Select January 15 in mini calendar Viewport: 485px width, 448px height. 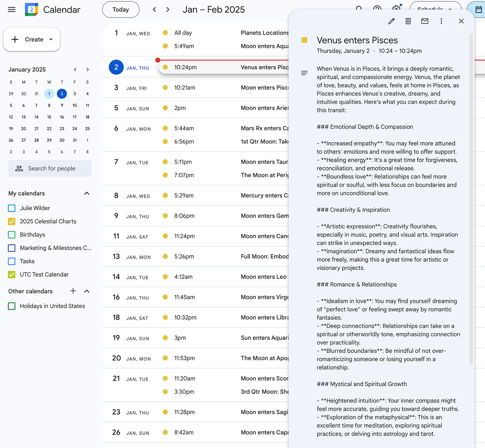[x=49, y=117]
